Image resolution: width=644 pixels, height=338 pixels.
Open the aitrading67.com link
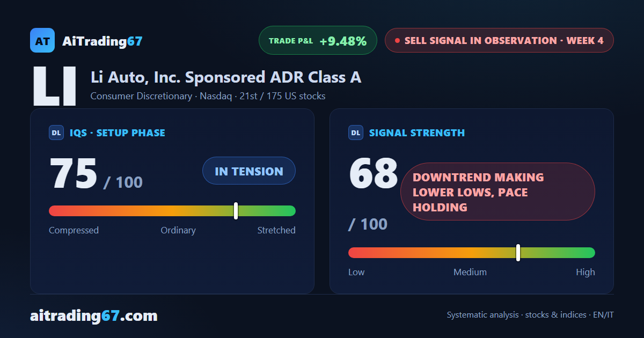pyautogui.click(x=94, y=315)
